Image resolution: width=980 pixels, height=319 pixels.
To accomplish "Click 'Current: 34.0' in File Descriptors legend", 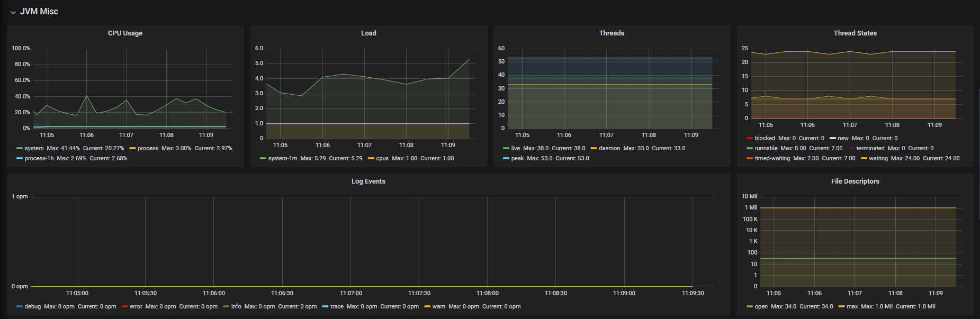I will point(816,306).
